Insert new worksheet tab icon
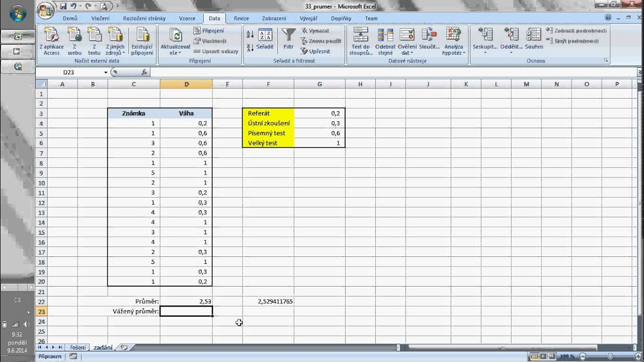644x362 pixels. 124,347
